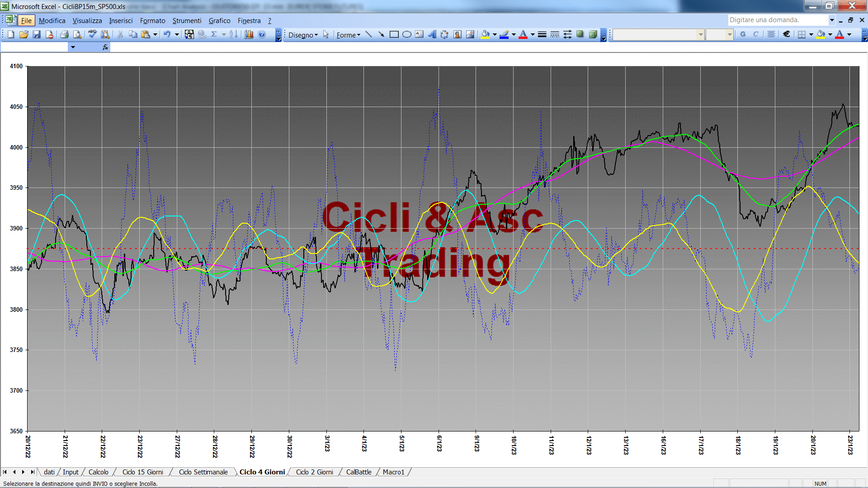This screenshot has width=868, height=488.
Task: Select the Arrow drawing tool
Action: (x=381, y=34)
